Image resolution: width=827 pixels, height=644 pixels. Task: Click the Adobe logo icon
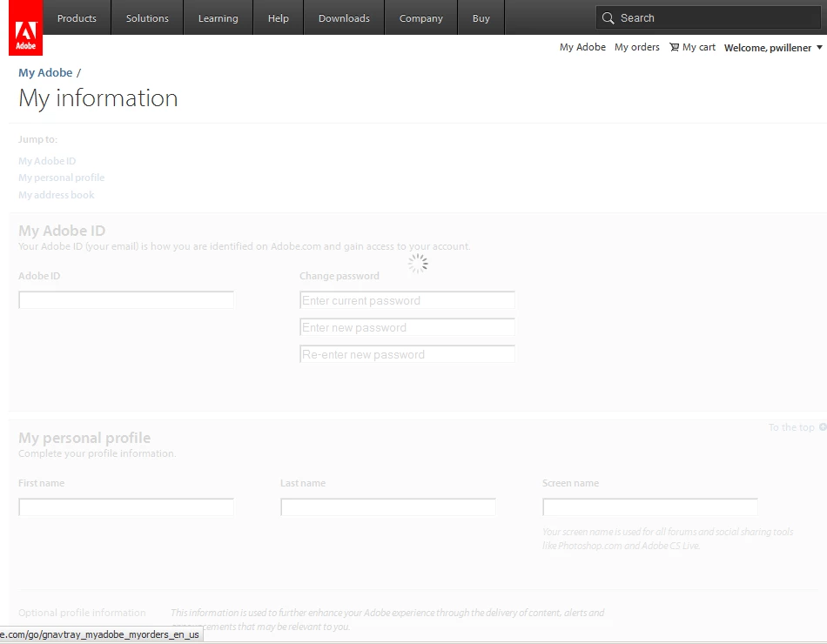[25, 28]
